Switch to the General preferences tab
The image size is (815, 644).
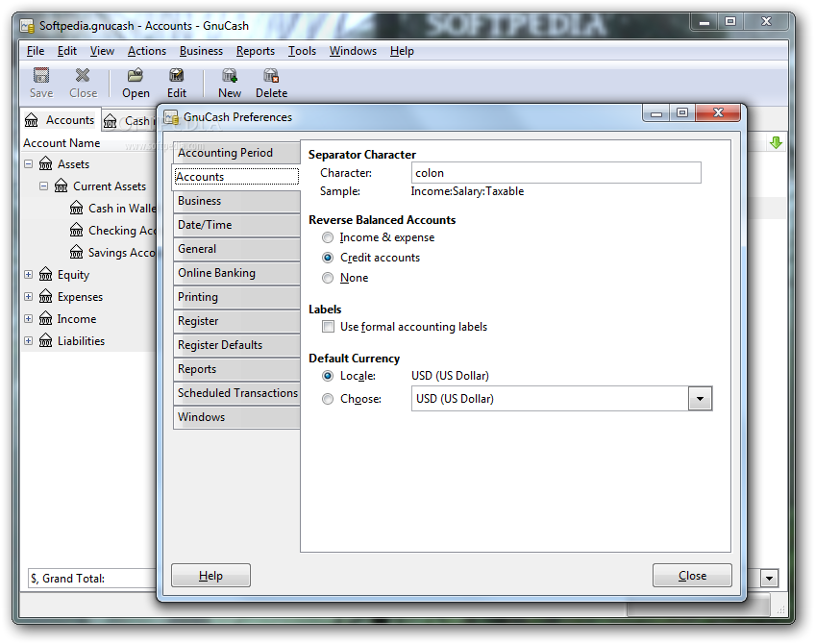pyautogui.click(x=237, y=249)
